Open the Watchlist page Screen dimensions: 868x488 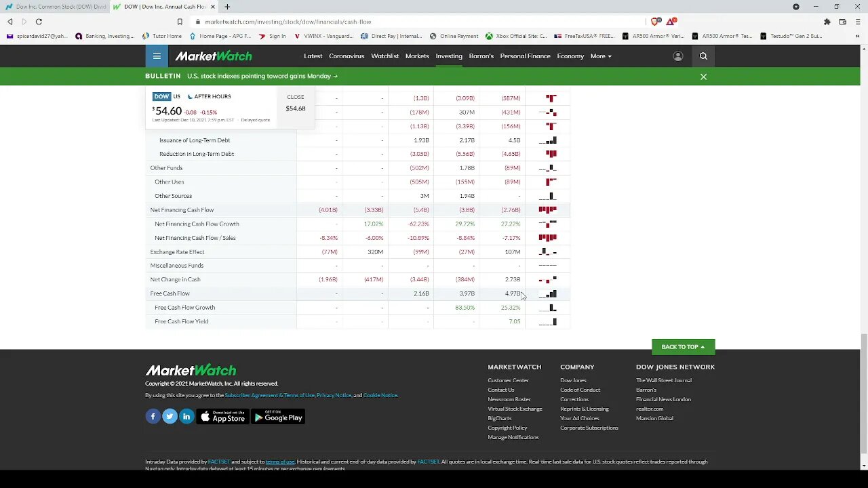tap(384, 56)
